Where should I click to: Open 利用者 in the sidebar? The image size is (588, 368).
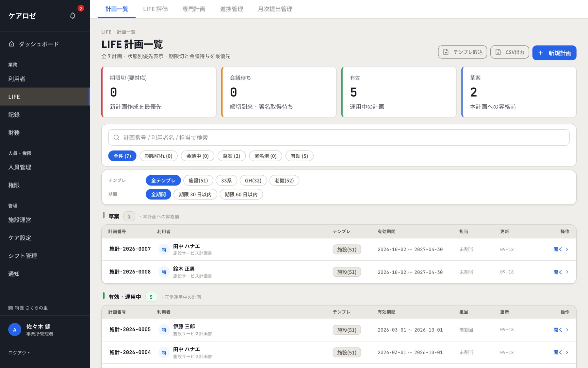(45, 79)
